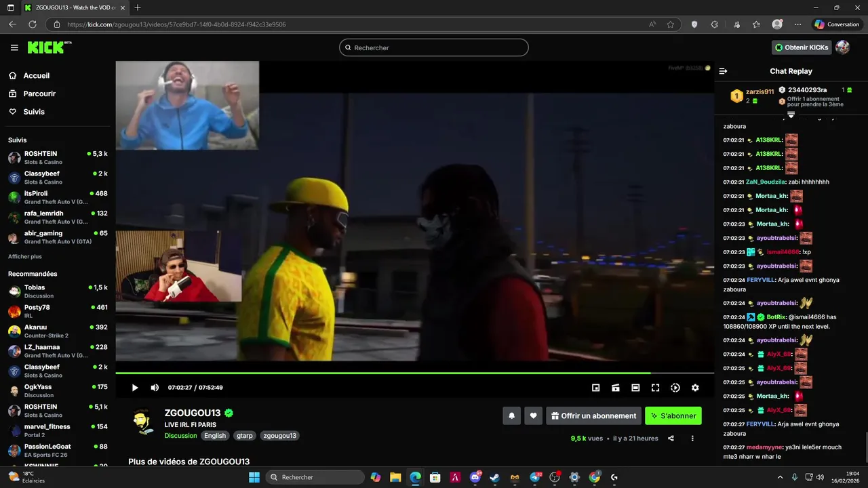
Task: Click Offrir un abonnement button
Action: coord(593,416)
